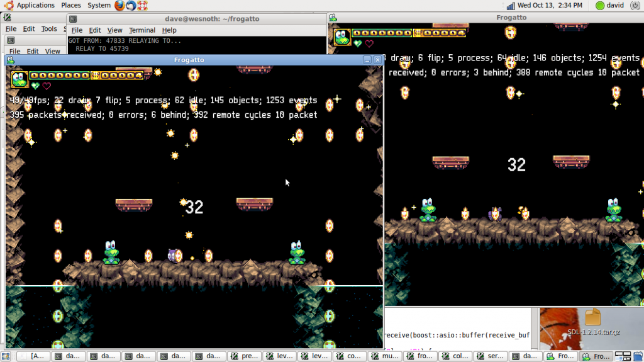The width and height of the screenshot is (644, 362).
Task: Click the terminal icon in dave@wesnoth title bar
Action: coord(73,19)
